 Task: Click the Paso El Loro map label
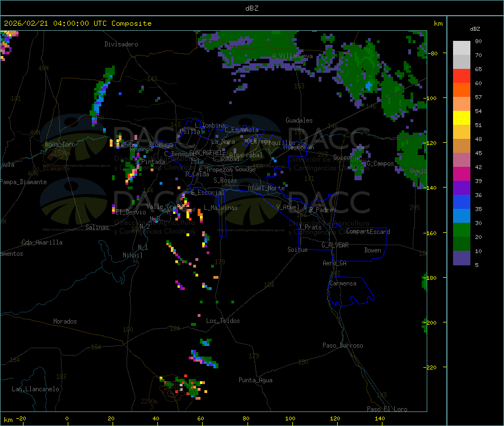coord(387,409)
